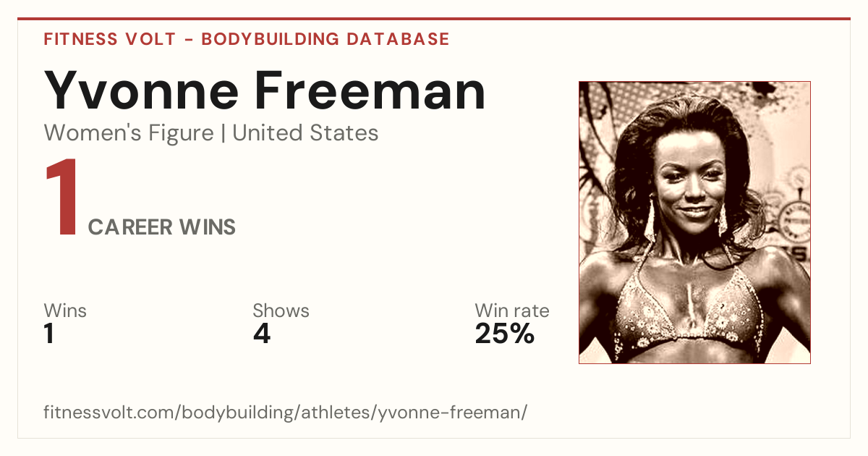Click the last name Freeman in title

[x=370, y=90]
